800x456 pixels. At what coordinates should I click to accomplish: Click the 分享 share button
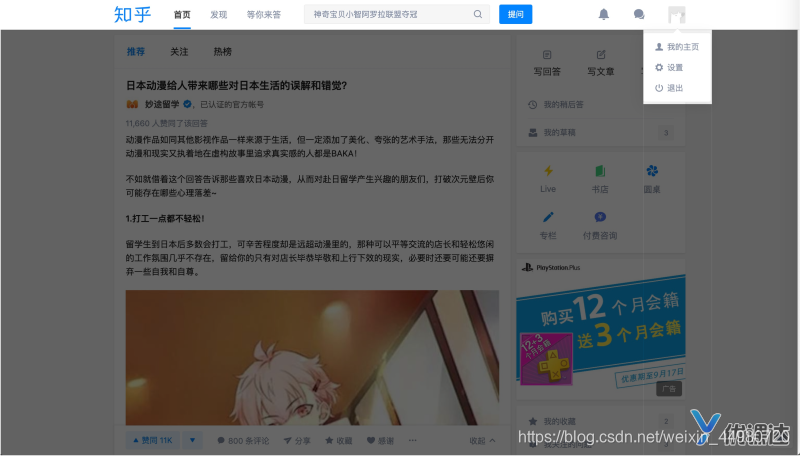click(x=297, y=441)
